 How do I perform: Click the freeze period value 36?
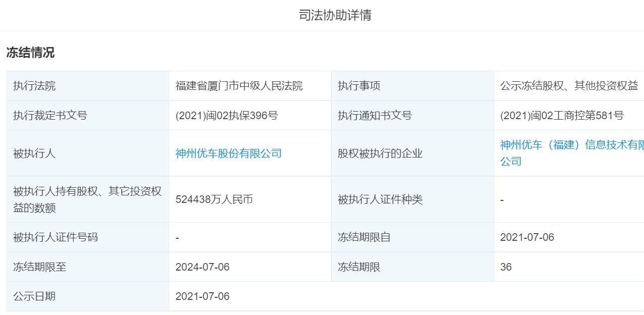tap(506, 267)
